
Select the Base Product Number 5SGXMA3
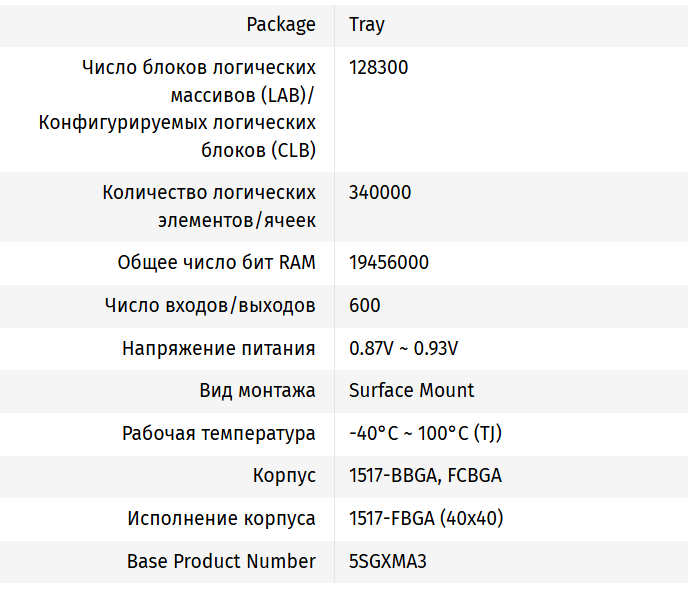[x=387, y=561]
